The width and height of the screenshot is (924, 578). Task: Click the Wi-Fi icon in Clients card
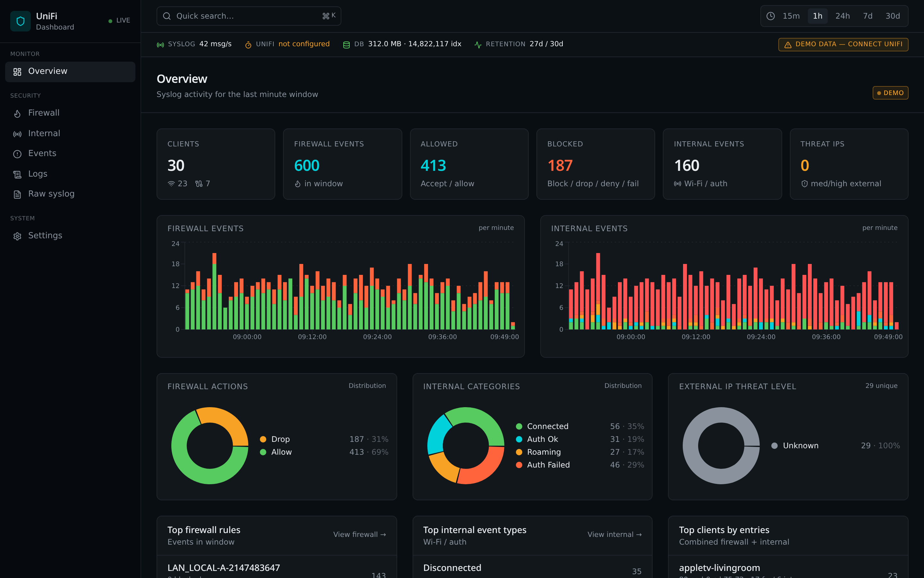coord(171,184)
